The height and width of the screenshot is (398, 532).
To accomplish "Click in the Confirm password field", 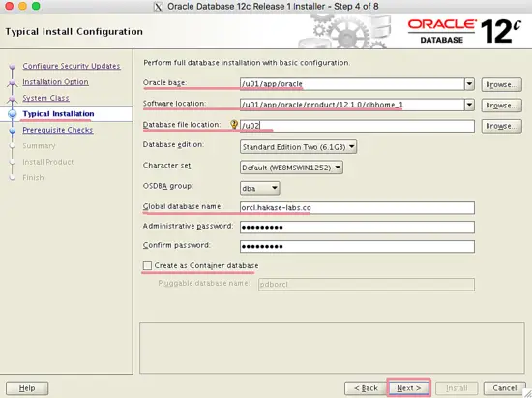I will tap(357, 246).
